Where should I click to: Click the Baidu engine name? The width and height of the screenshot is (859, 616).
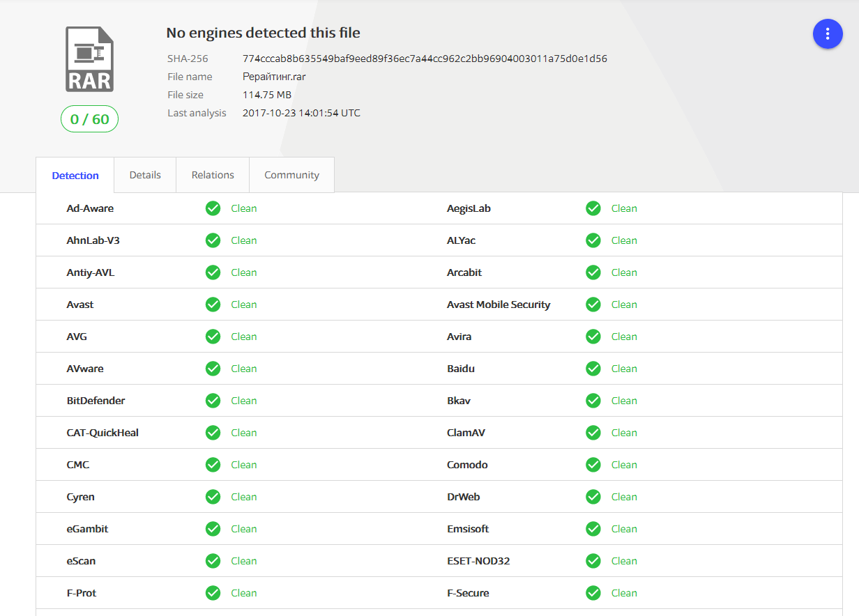tap(461, 369)
